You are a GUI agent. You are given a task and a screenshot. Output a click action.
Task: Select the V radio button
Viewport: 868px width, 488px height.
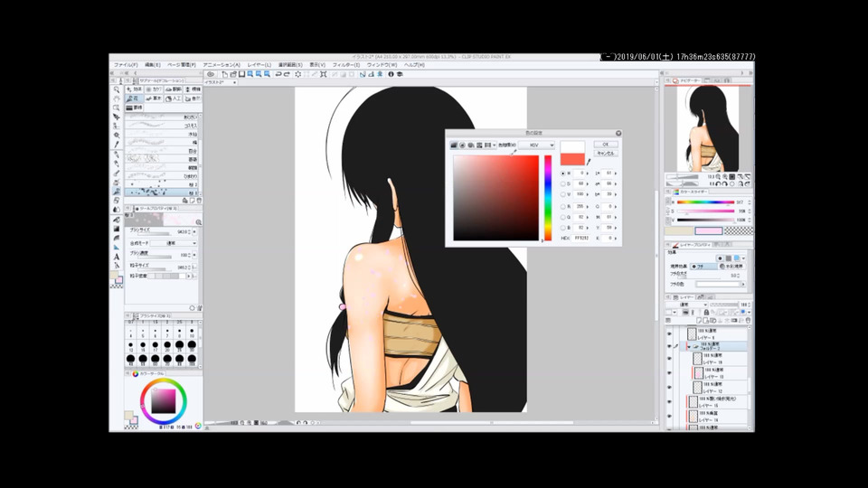tap(563, 194)
